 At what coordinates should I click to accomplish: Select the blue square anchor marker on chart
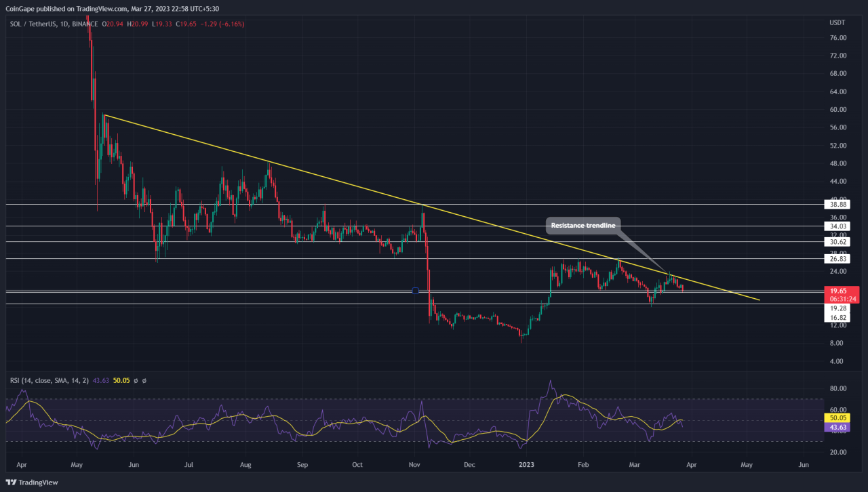[415, 291]
